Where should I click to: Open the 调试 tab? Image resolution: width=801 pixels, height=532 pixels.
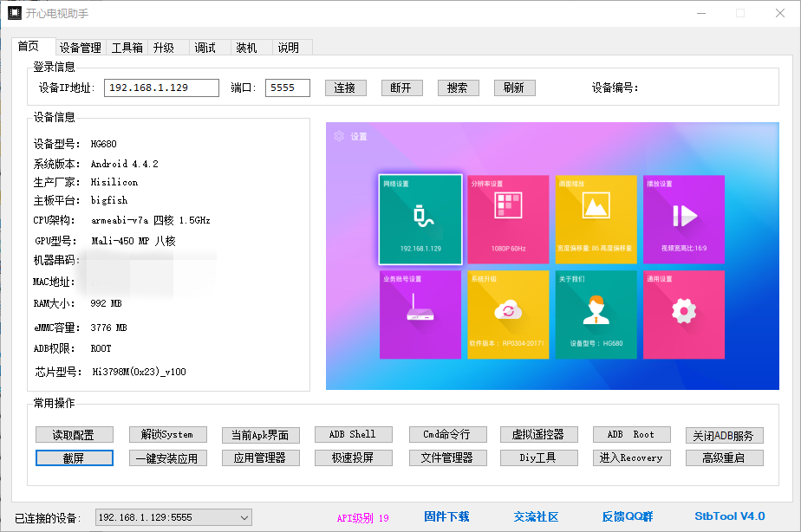(205, 48)
